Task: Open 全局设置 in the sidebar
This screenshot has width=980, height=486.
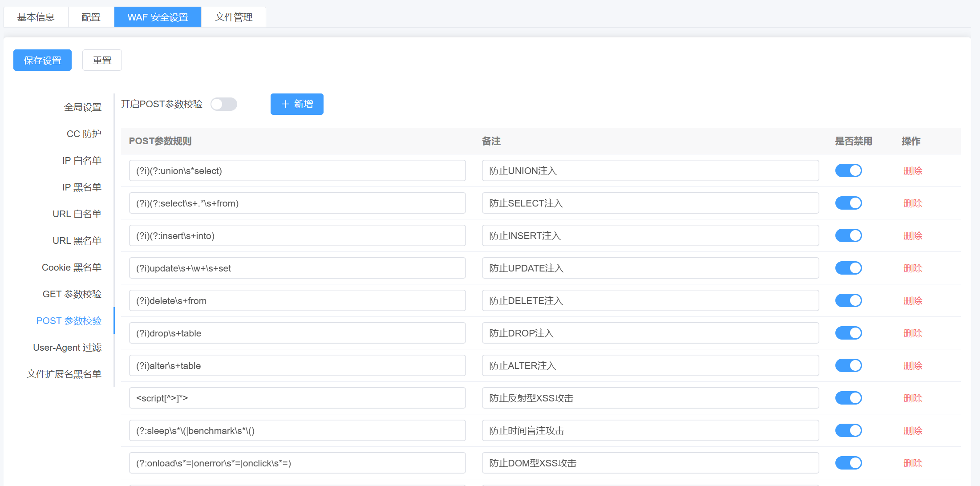Action: pos(83,107)
